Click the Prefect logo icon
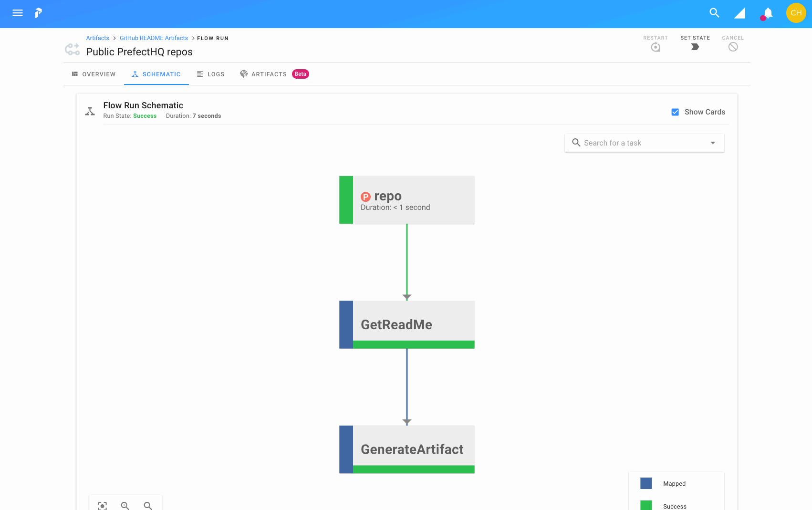This screenshot has height=510, width=812. (39, 13)
